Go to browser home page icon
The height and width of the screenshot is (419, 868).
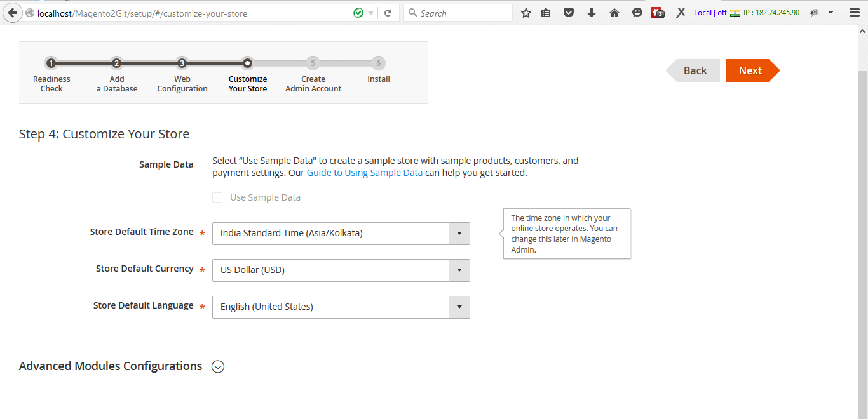[x=614, y=13]
